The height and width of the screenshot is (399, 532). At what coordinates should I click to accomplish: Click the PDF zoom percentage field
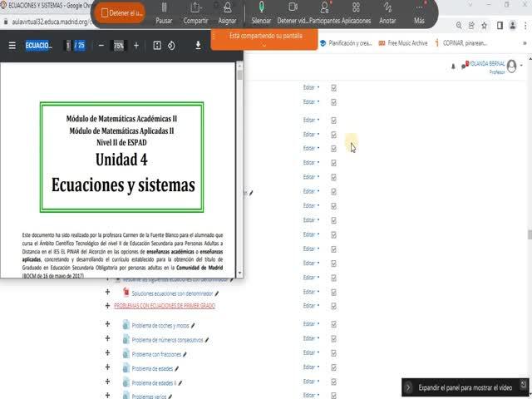[x=118, y=46]
